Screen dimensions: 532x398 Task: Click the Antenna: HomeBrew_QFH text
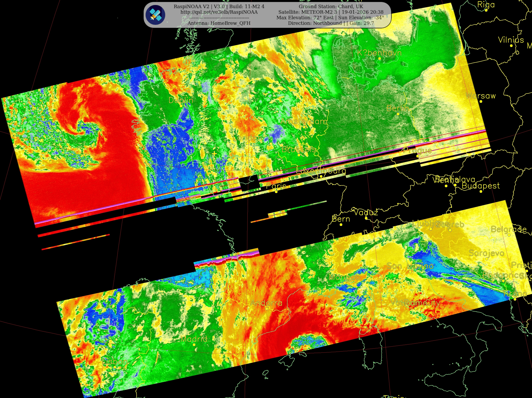[x=219, y=23]
